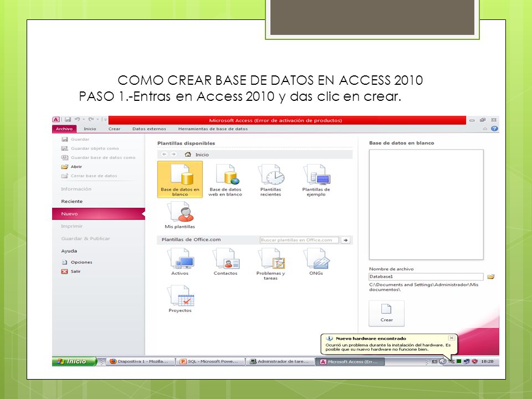Screen dimensions: 532x399
Task: Select Guardar & Publicar
Action: [85, 238]
